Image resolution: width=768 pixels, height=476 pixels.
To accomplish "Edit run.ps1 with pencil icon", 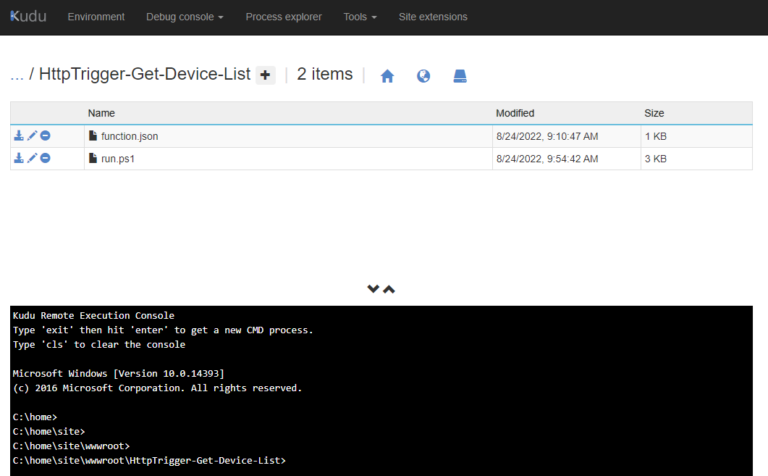I will 32,158.
